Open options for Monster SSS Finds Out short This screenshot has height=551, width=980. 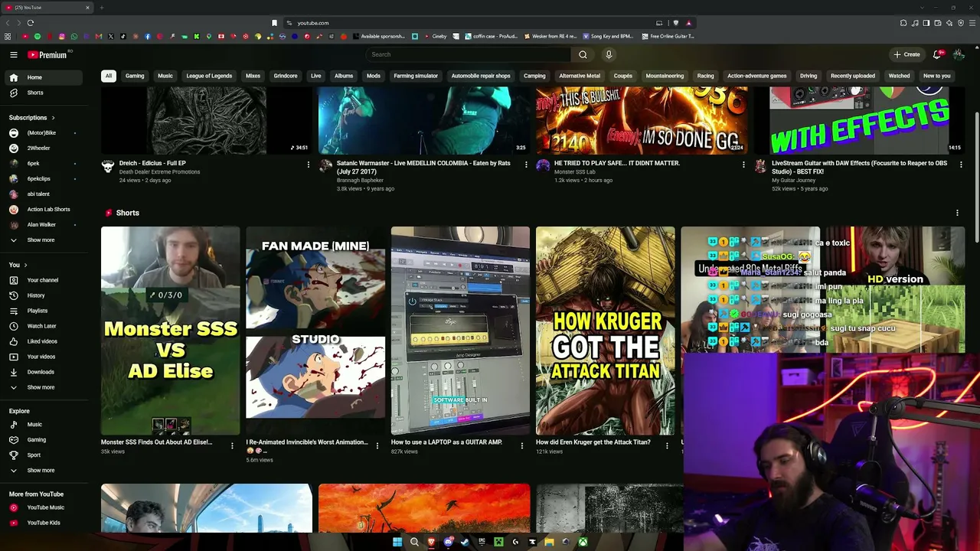(232, 445)
